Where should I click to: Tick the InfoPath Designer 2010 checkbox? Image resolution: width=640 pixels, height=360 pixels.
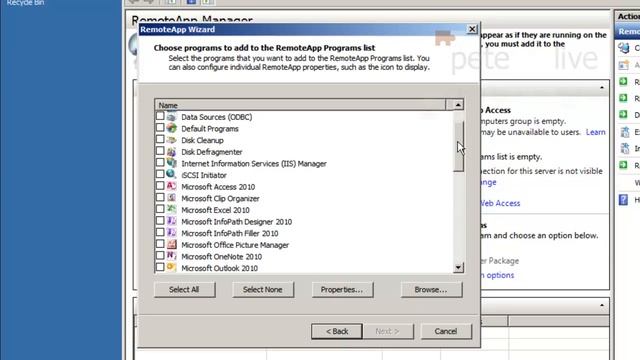[x=160, y=221]
